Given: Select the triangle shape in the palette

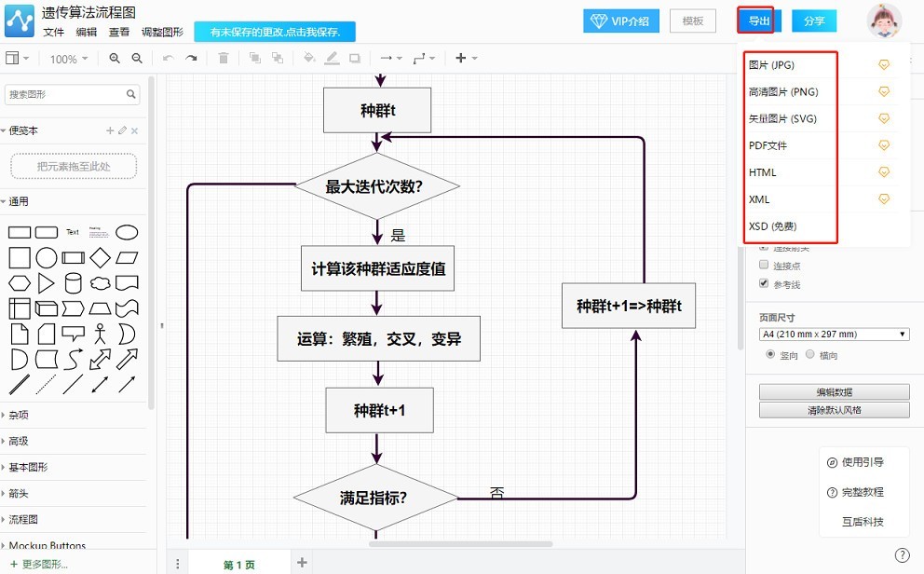Looking at the screenshot, I should [46, 283].
